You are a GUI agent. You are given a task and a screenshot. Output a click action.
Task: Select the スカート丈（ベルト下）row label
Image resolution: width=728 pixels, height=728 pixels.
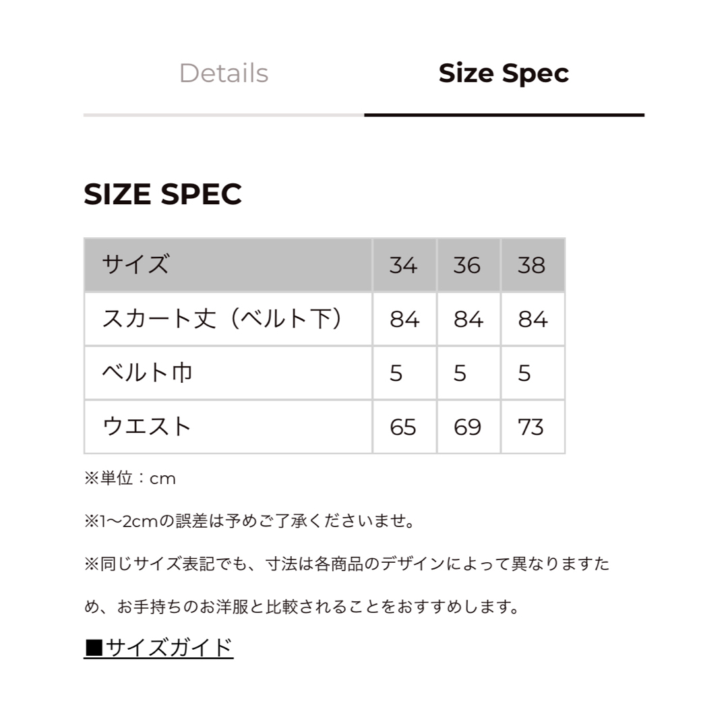(228, 319)
